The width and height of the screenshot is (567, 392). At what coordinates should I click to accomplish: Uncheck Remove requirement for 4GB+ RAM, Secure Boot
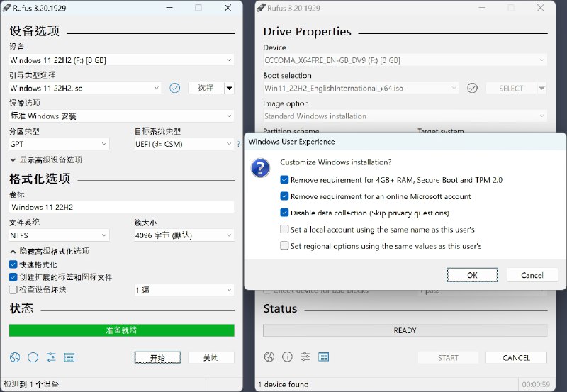[x=284, y=180]
